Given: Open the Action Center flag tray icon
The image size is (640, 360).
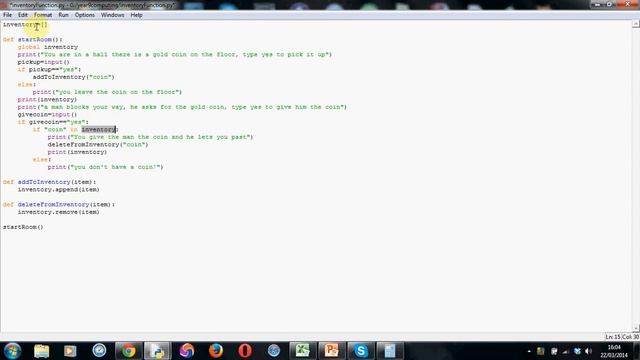Looking at the screenshot, I should pyautogui.click(x=554, y=351).
